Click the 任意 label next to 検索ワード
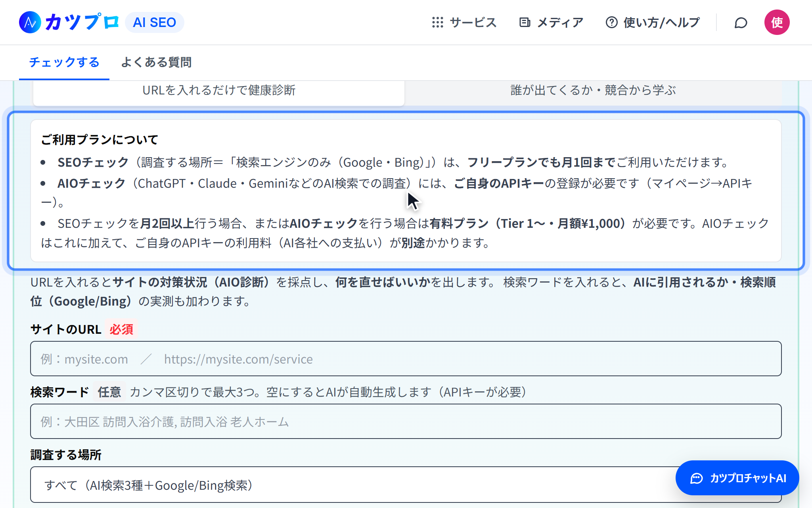Screen dimensions: 812x508 click(109, 392)
